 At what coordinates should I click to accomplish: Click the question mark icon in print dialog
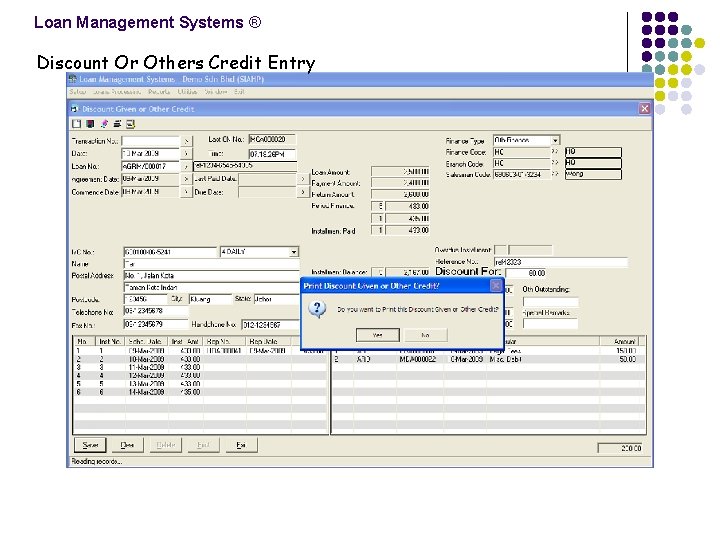click(x=317, y=309)
